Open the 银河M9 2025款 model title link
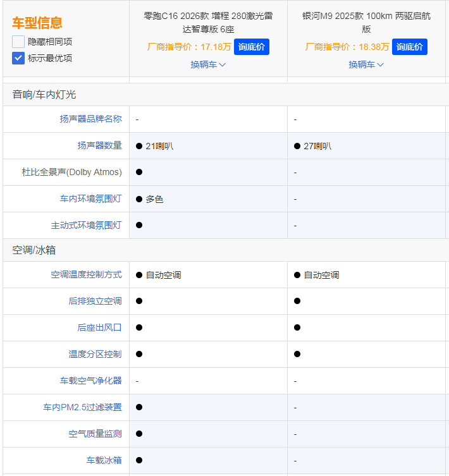 366,22
